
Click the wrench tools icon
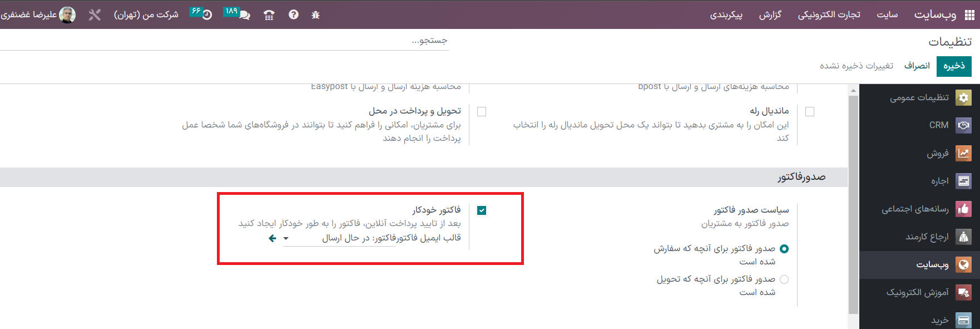(95, 15)
